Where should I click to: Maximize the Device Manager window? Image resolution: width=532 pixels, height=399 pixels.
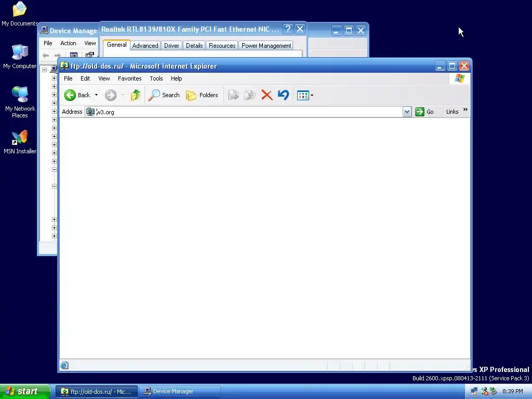(349, 31)
